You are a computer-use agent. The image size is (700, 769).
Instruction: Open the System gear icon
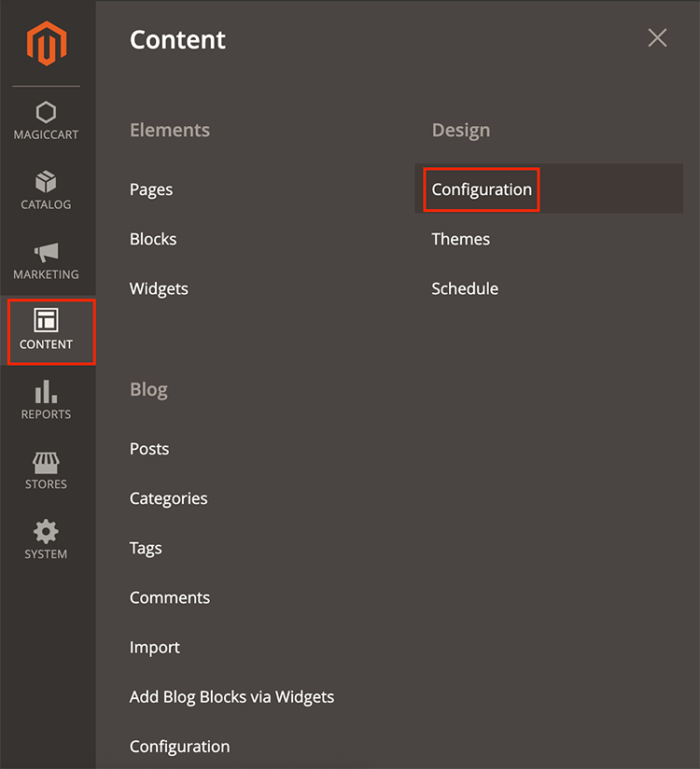(46, 532)
